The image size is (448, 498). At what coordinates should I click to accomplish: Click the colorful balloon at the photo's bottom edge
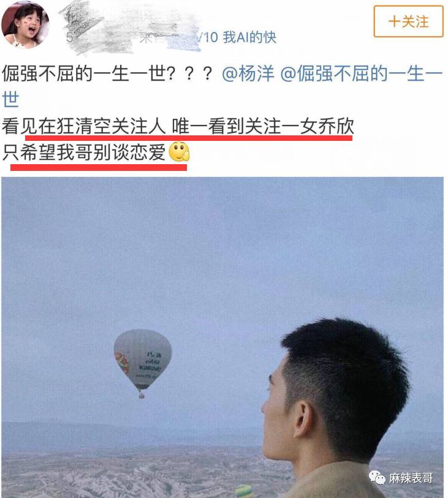click(244, 491)
